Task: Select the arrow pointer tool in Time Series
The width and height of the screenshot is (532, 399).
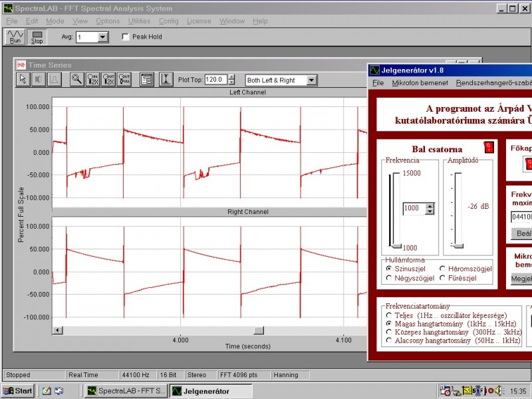Action: point(23,79)
